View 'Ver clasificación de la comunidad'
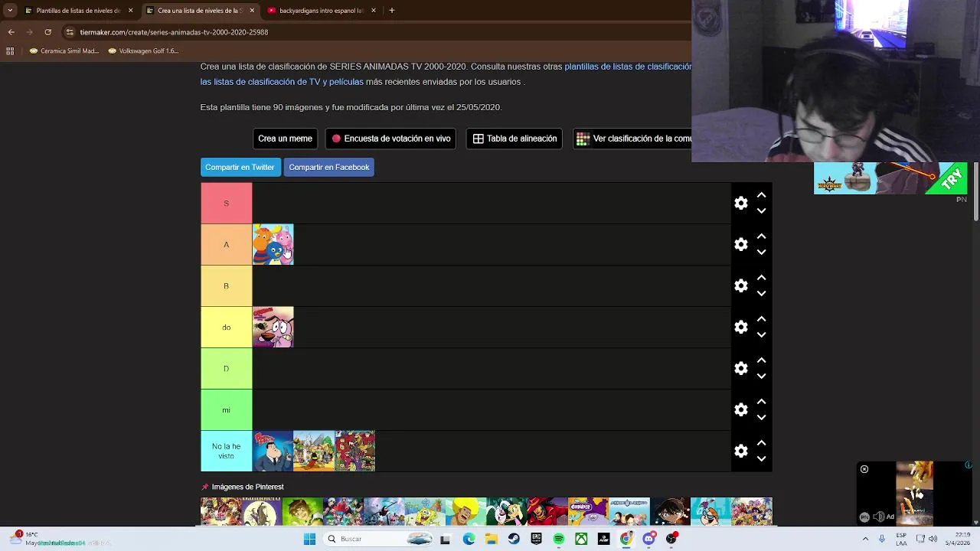Viewport: 980px width, 551px height. click(632, 139)
